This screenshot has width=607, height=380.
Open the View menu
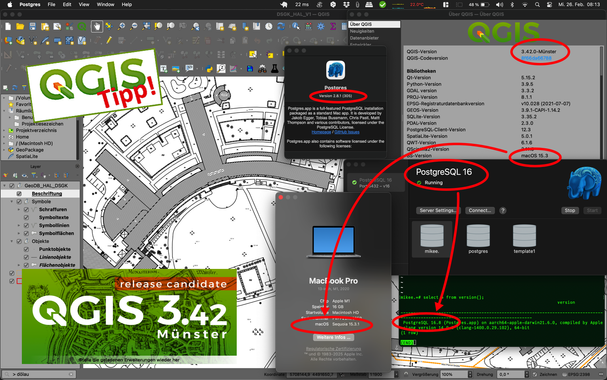[84, 5]
